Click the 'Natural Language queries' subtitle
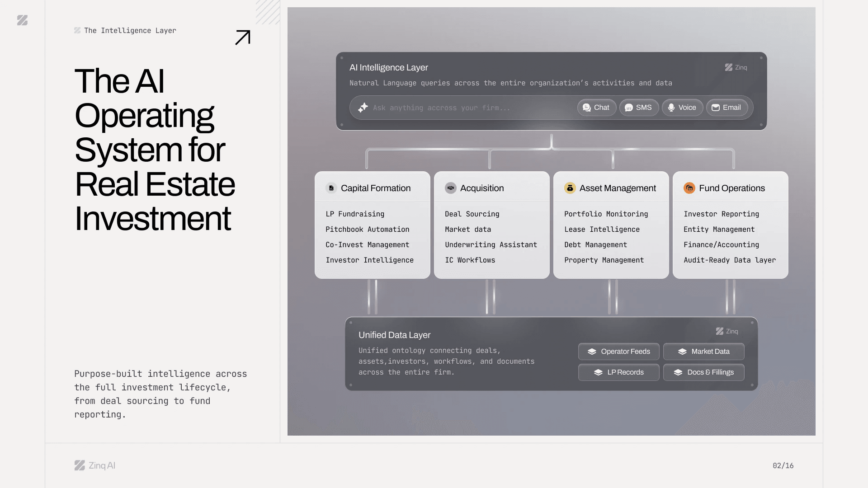The image size is (868, 488). pyautogui.click(x=511, y=83)
